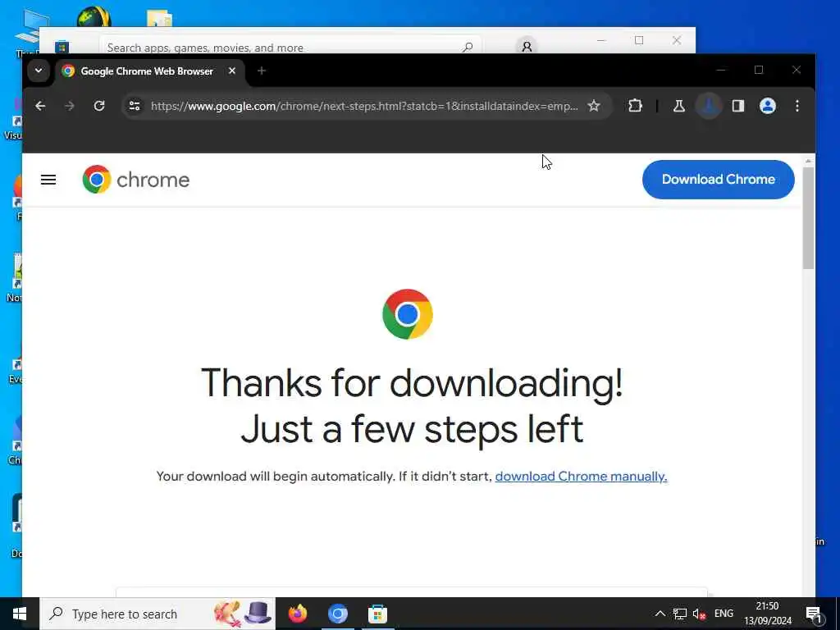Viewport: 840px width, 630px height.
Task: Click the forward navigation arrow
Action: point(70,106)
